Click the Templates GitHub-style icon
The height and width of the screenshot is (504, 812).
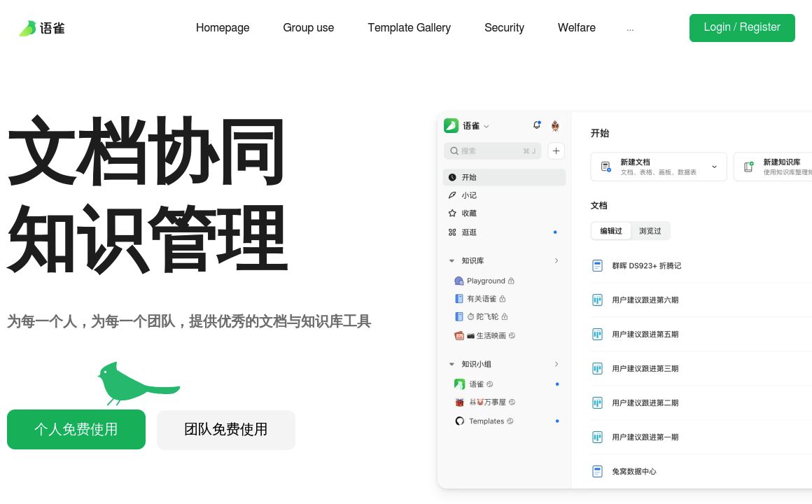coord(459,421)
